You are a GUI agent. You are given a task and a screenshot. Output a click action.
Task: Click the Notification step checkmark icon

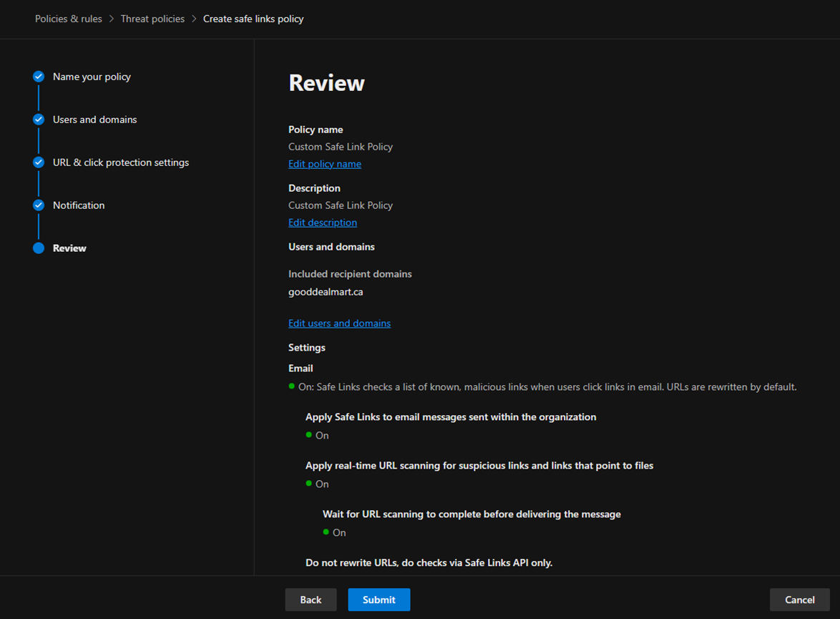coord(39,205)
